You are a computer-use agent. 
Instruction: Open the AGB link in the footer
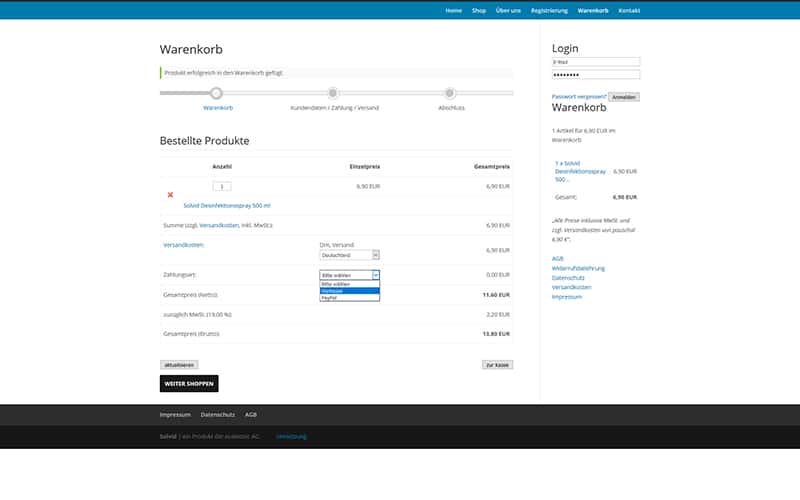tap(251, 415)
